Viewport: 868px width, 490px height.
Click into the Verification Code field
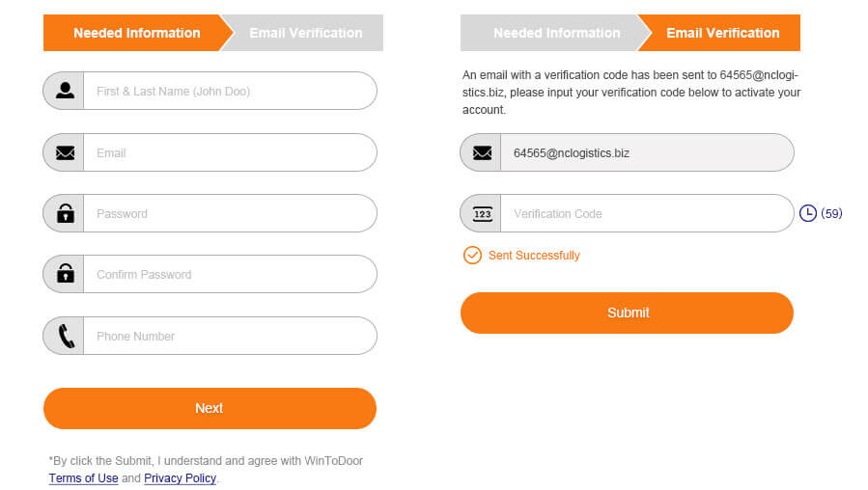click(x=645, y=213)
